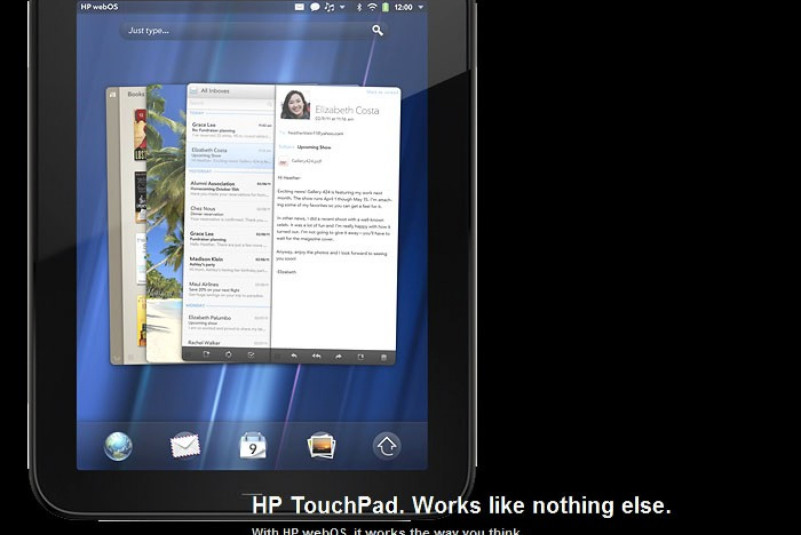The image size is (801, 535).
Task: Expand the system menu arrow next to 12:00
Action: pyautogui.click(x=421, y=7)
